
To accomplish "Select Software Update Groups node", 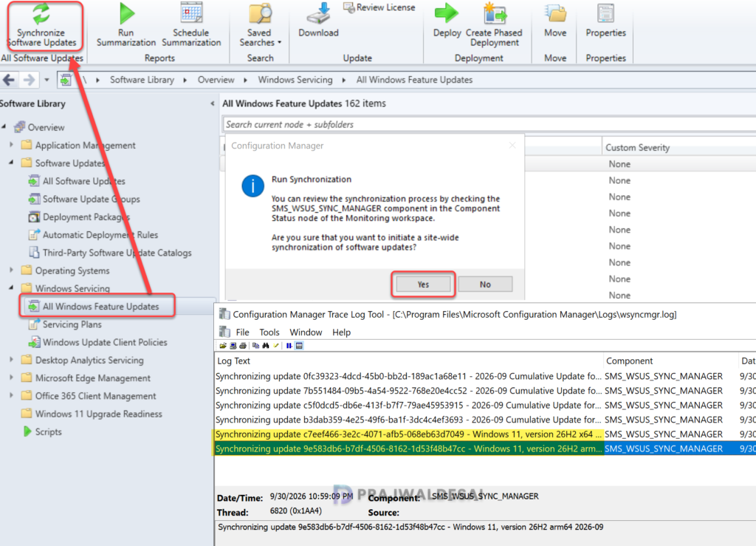I will (91, 199).
